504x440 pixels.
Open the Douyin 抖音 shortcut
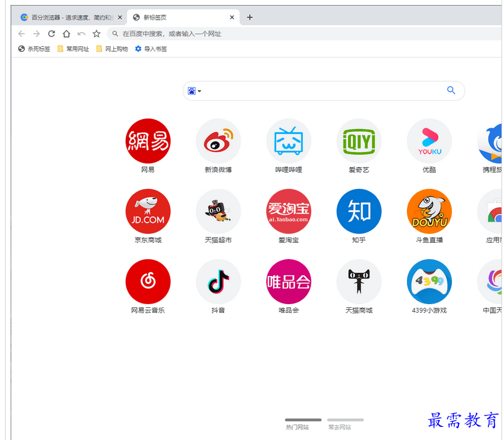[x=218, y=282]
